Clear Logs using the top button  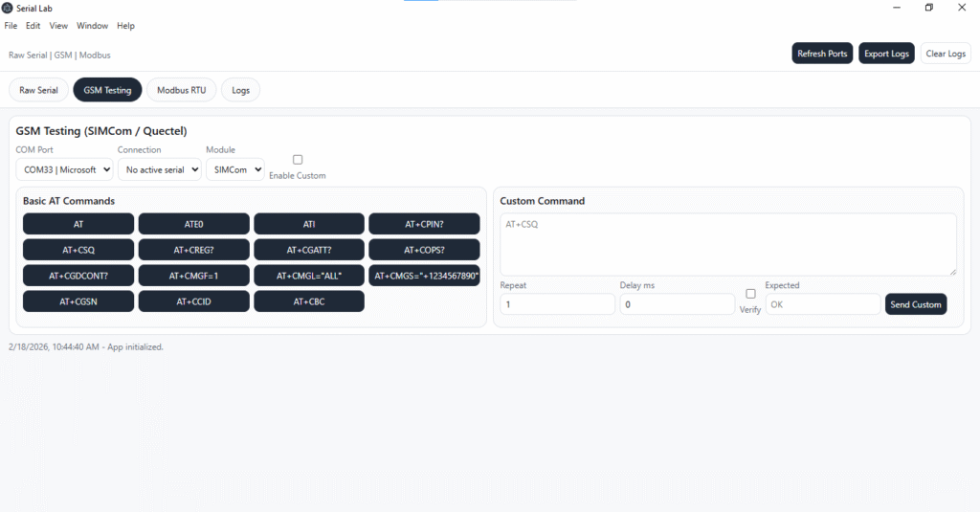point(946,54)
